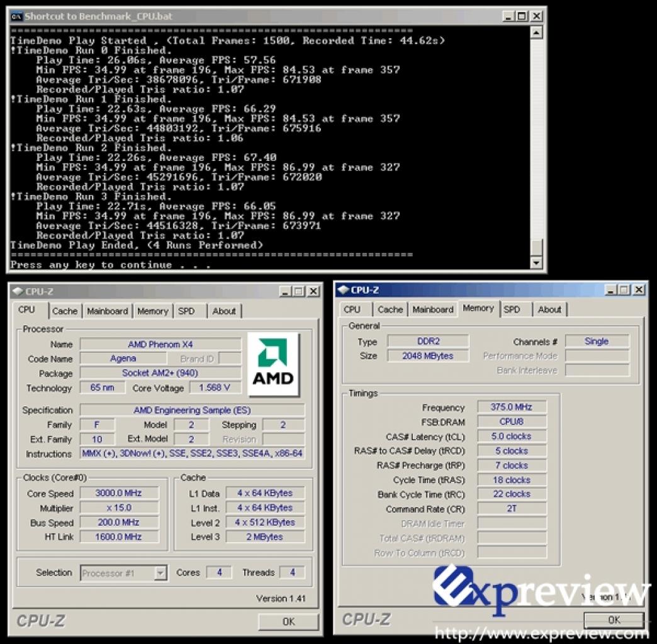Open the Cache tab in right CPU-Z window

(x=390, y=309)
